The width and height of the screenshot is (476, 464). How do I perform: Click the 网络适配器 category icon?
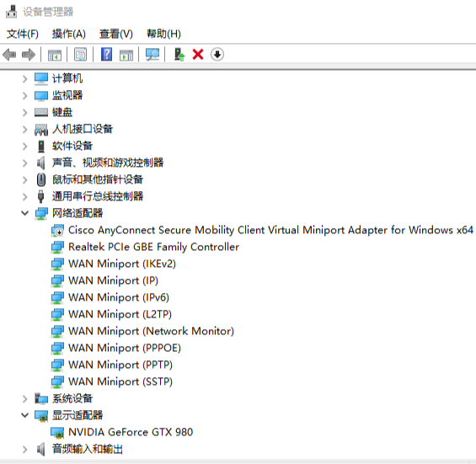[41, 213]
